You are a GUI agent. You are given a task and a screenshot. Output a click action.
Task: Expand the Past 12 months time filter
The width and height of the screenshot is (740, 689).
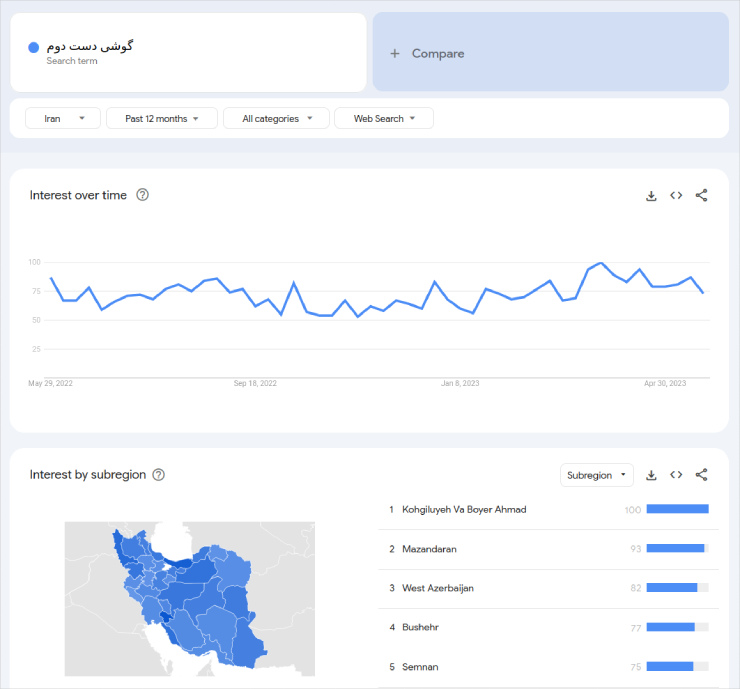click(x=160, y=119)
